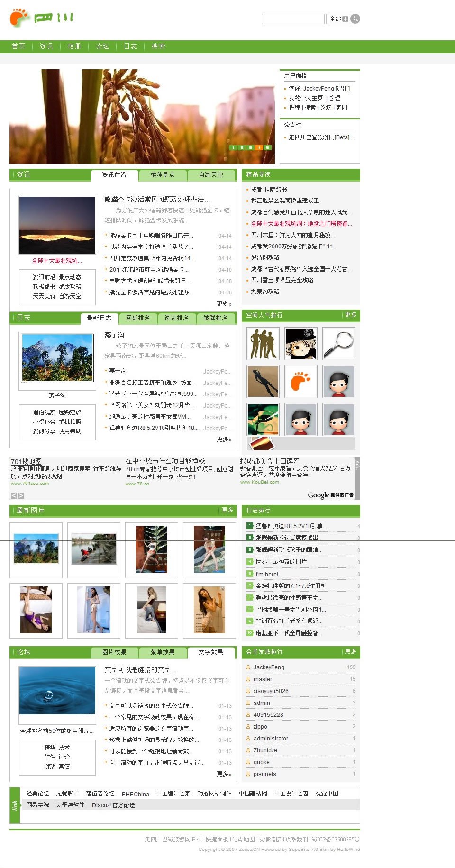Switch to the 推荐景点 tab
Screen dimensions: 455x868
(x=163, y=175)
